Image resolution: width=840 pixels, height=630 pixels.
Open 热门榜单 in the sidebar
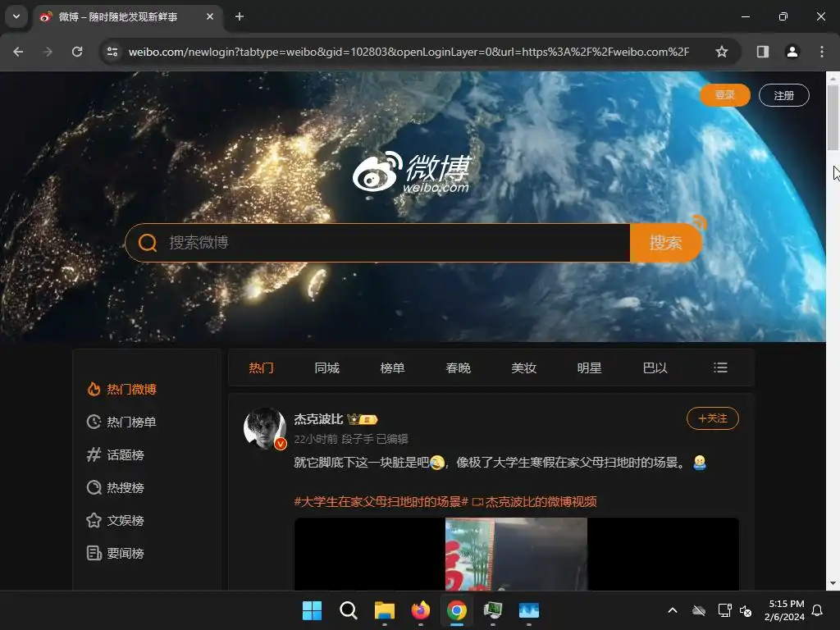pyautogui.click(x=121, y=422)
